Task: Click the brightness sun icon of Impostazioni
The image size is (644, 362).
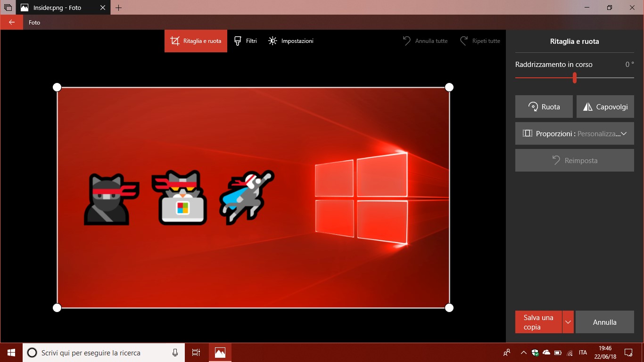Action: [x=272, y=41]
